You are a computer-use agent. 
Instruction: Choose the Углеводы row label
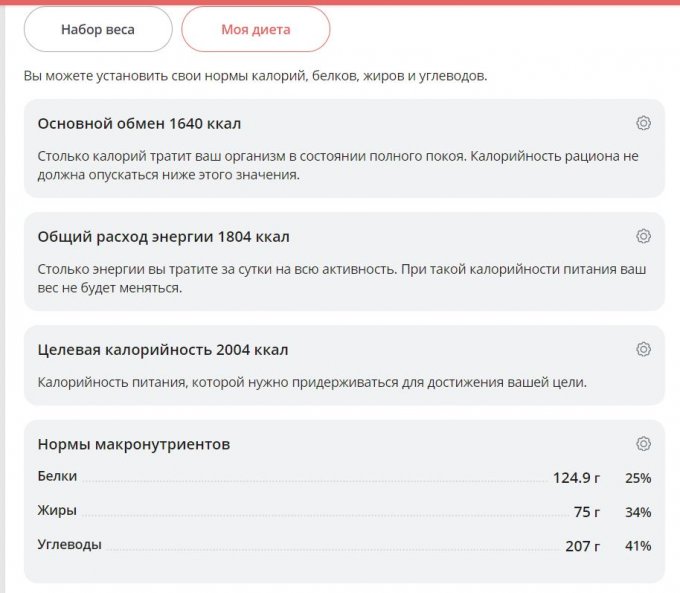(69, 545)
